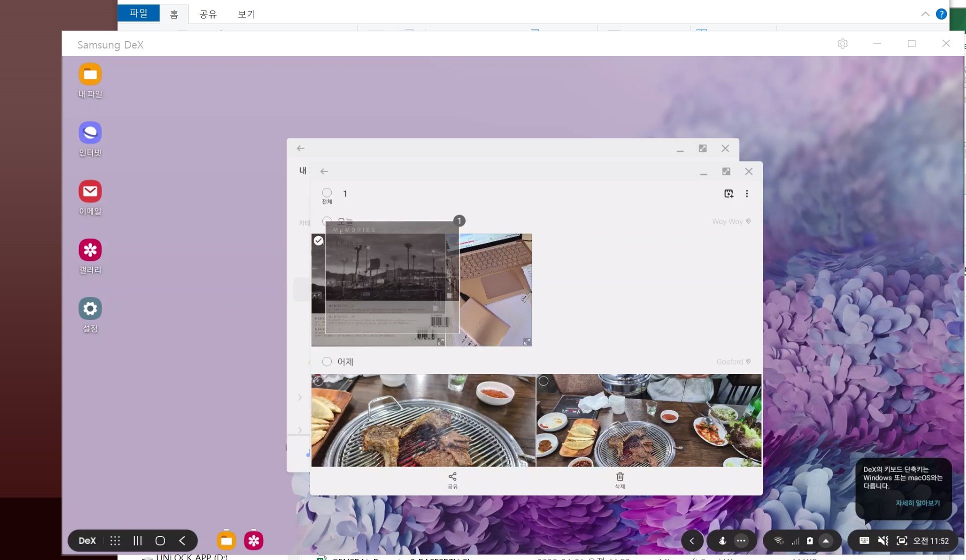This screenshot has width=966, height=560.
Task: Click the mobile signal strength icon
Action: click(795, 540)
